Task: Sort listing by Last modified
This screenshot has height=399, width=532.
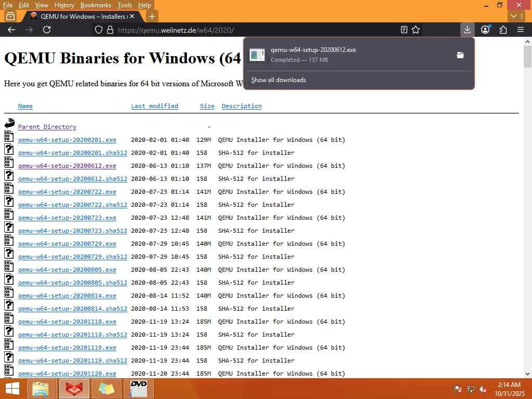Action: click(x=154, y=106)
